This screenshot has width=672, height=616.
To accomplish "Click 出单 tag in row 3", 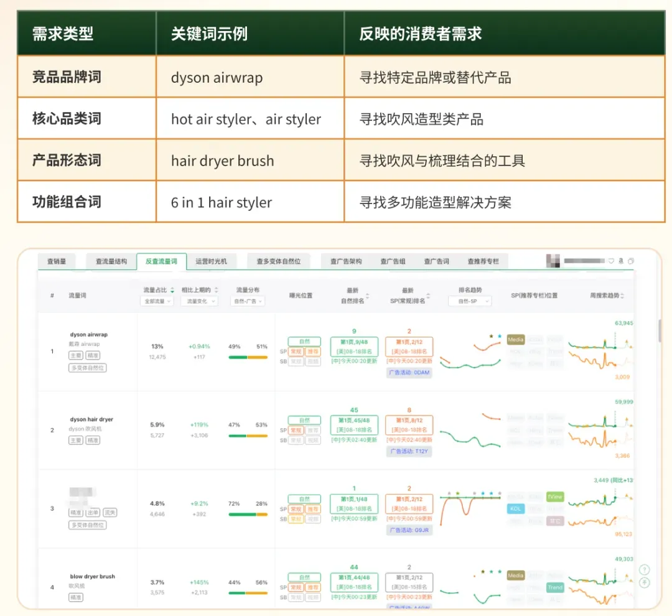I will [x=93, y=513].
